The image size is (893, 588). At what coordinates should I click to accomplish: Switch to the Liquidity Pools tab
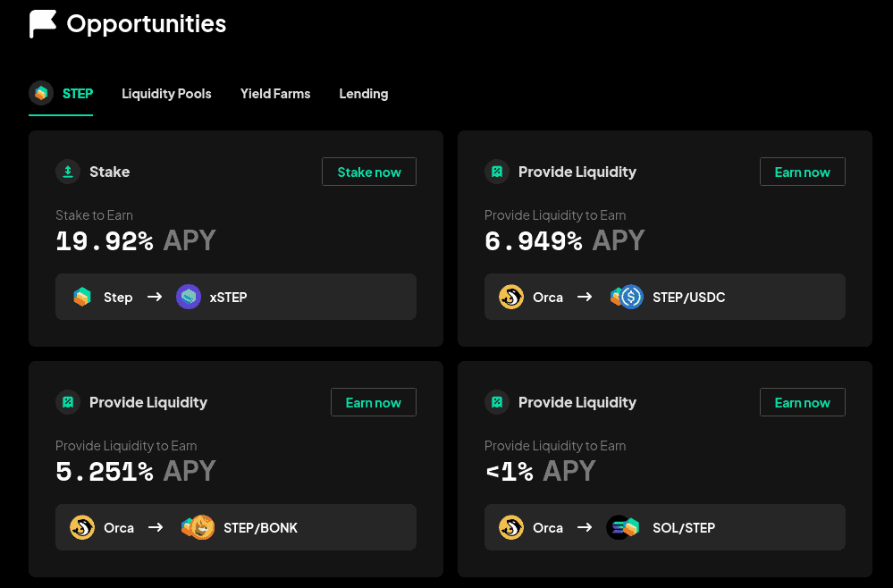166,94
